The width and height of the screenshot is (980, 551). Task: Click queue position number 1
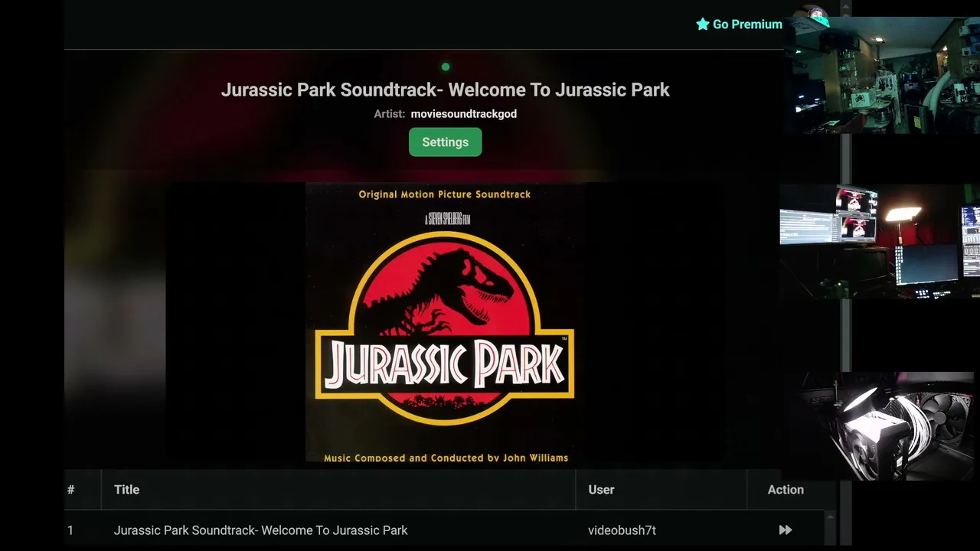[x=70, y=530]
